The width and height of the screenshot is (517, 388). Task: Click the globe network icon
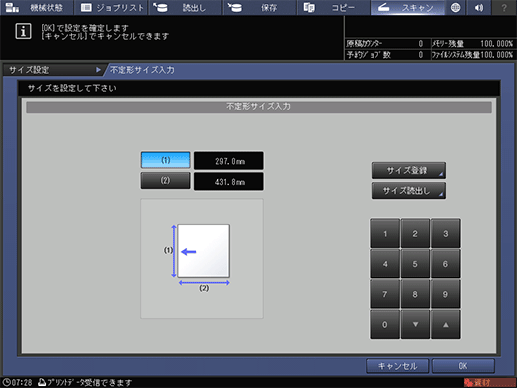(x=455, y=8)
